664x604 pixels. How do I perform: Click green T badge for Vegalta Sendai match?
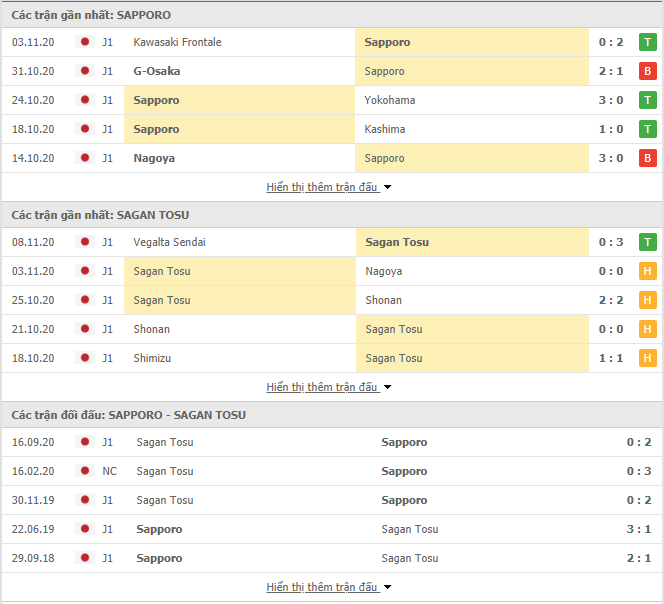click(647, 242)
